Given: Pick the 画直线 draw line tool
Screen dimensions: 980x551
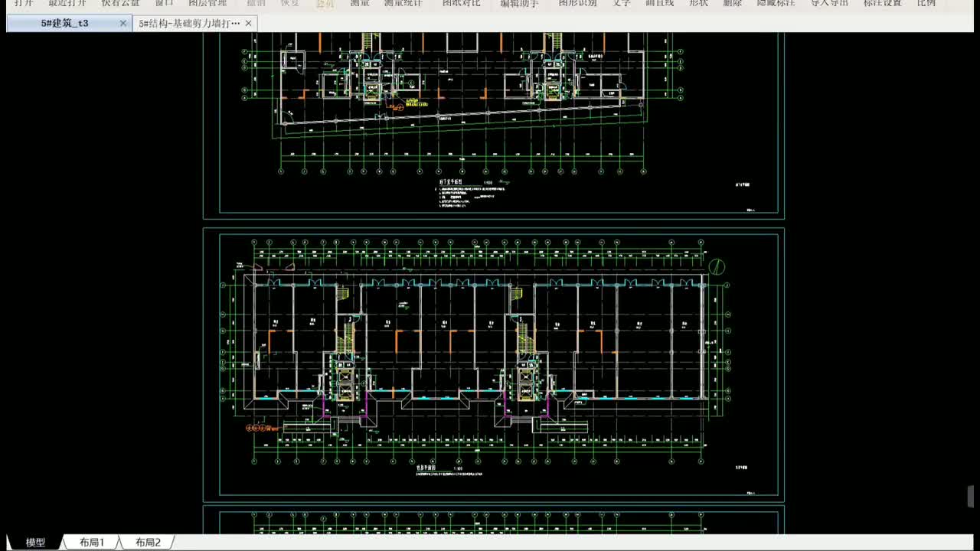Looking at the screenshot, I should [660, 3].
